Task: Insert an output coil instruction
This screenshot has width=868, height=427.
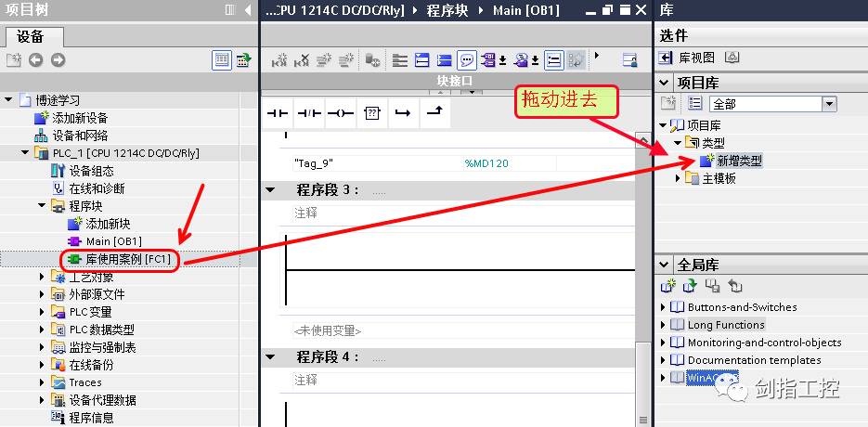Action: click(341, 113)
